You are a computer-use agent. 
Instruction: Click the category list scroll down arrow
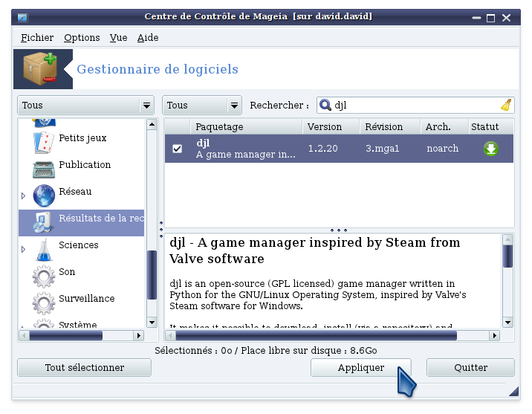click(x=152, y=323)
